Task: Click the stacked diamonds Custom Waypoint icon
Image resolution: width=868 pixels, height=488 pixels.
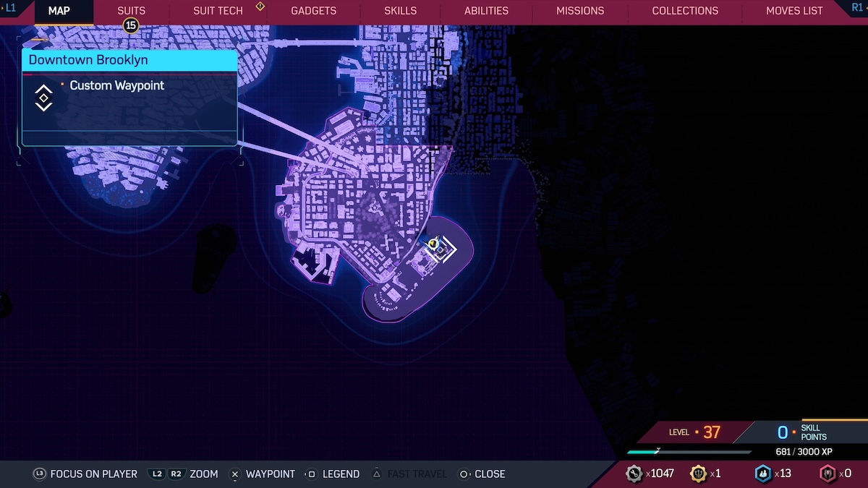Action: [43, 98]
